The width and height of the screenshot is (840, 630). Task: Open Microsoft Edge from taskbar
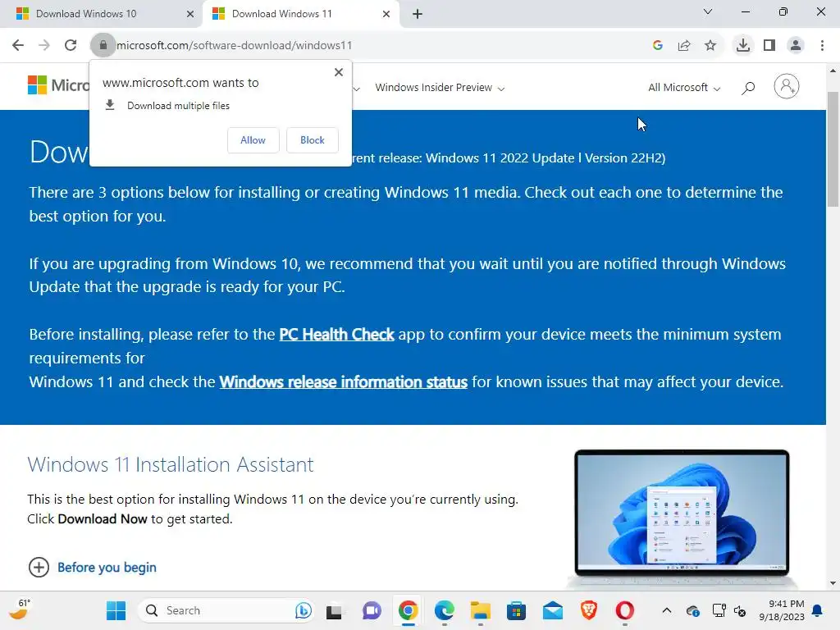tap(444, 610)
